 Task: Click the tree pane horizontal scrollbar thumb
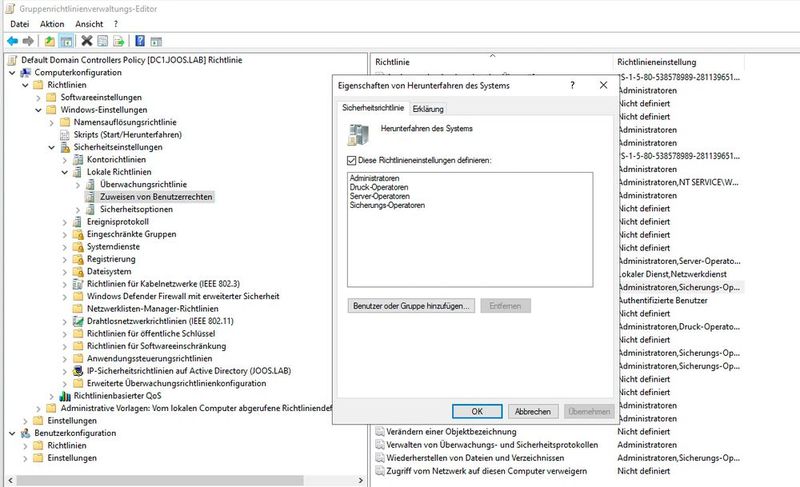160,480
